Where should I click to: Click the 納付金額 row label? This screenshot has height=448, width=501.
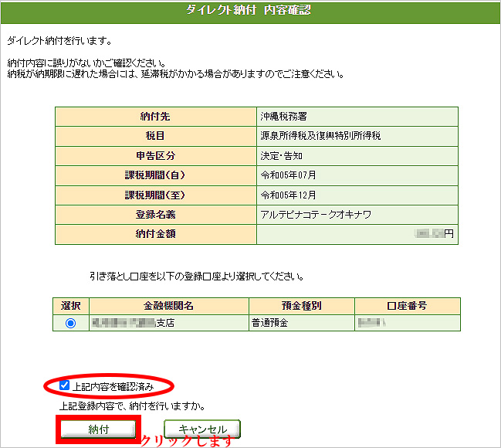[x=156, y=234]
